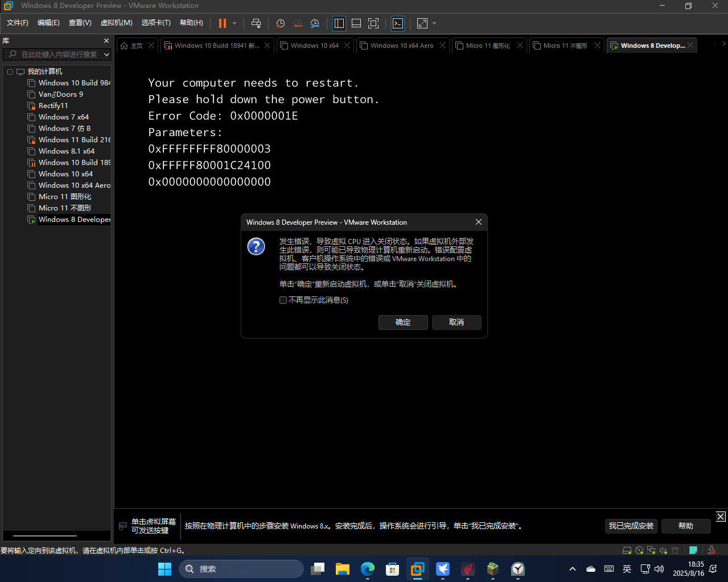Open File Explorer from the taskbar
This screenshot has width=728, height=582.
coord(343,569)
